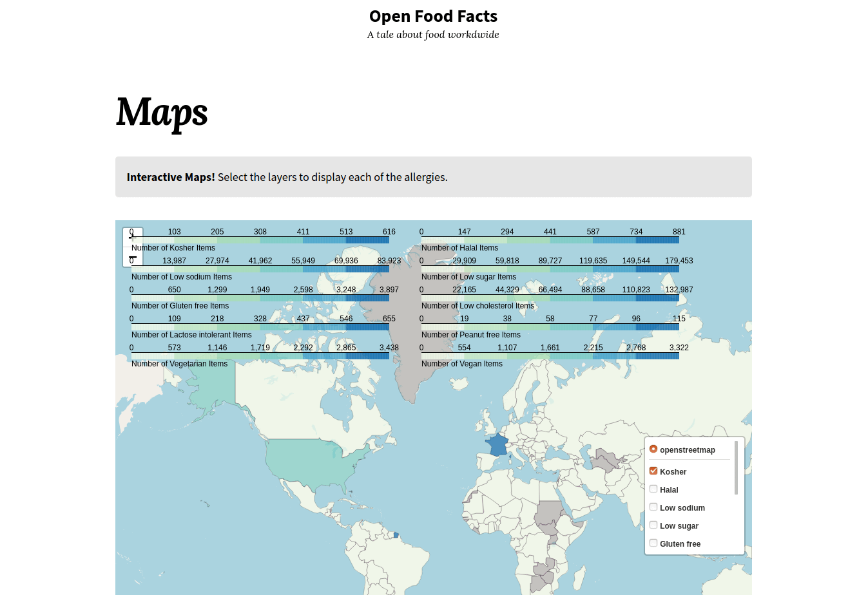Click the 83,923 Low sodium legend value
Image resolution: width=868 pixels, height=595 pixels.
coord(389,261)
